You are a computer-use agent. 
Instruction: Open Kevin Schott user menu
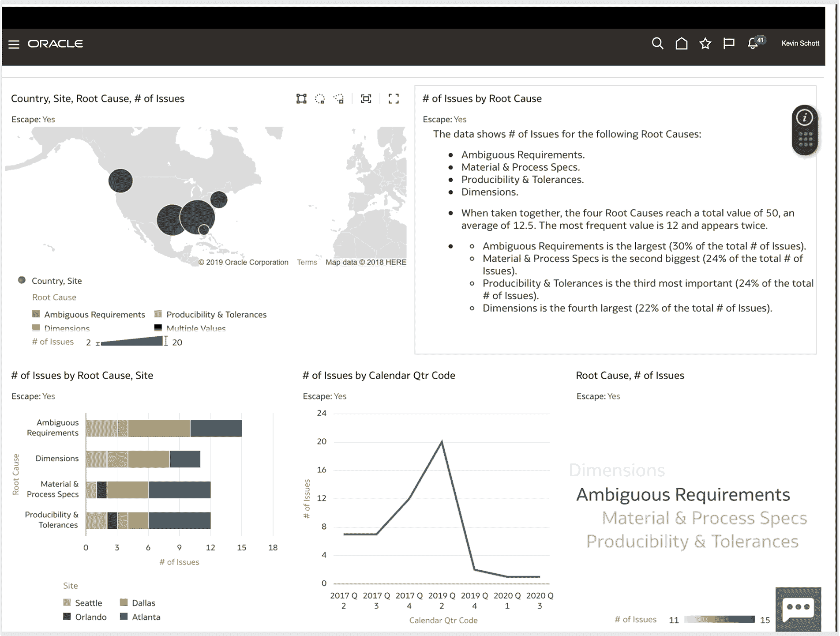pyautogui.click(x=800, y=43)
